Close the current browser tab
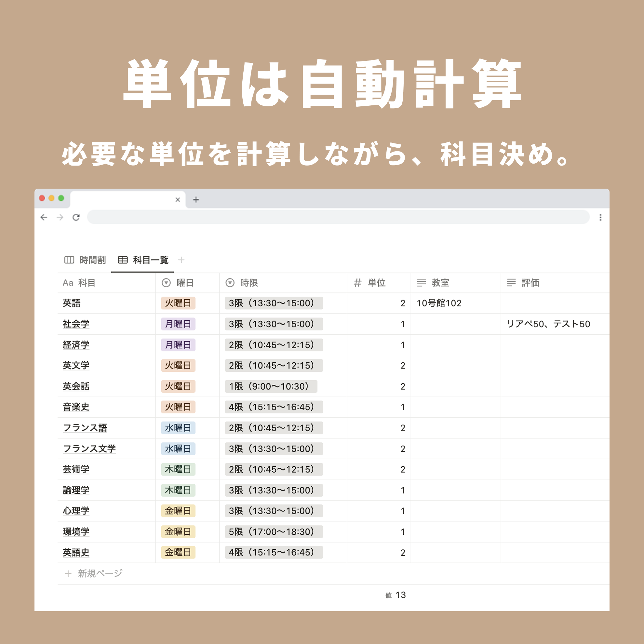This screenshot has width=644, height=644. [178, 200]
